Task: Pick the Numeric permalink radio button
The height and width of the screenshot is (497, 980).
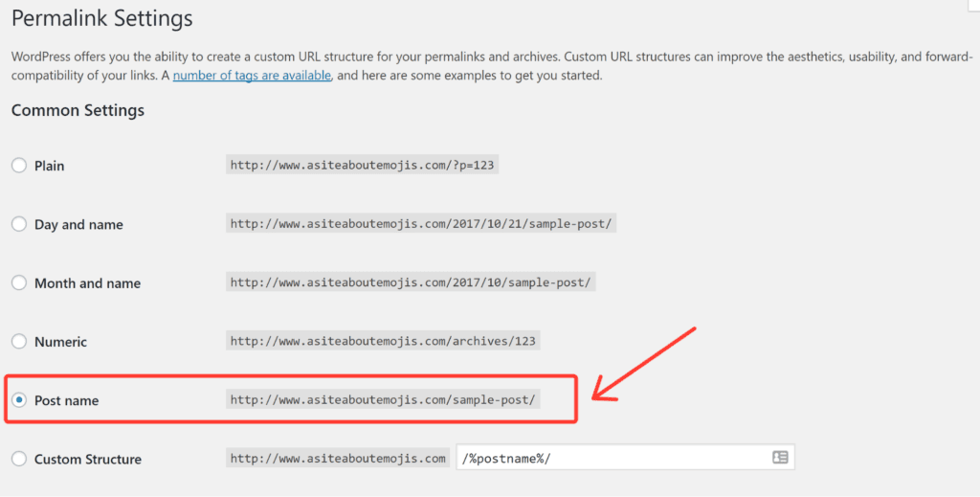Action: click(19, 341)
